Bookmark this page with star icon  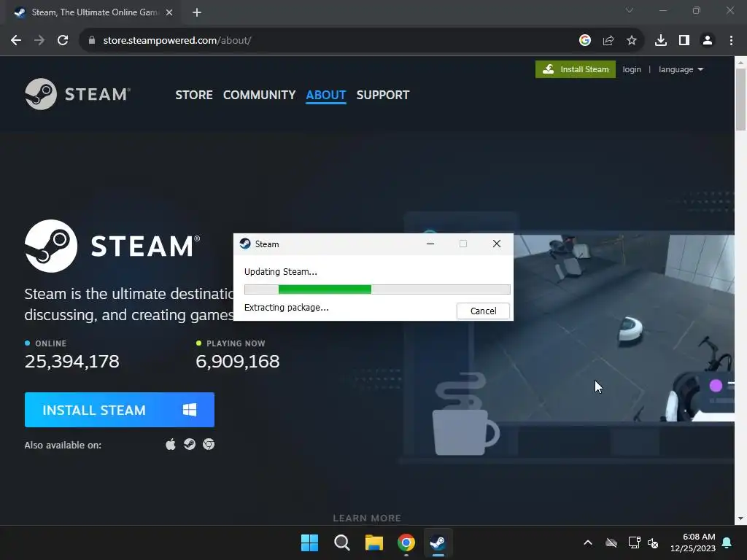(x=632, y=41)
